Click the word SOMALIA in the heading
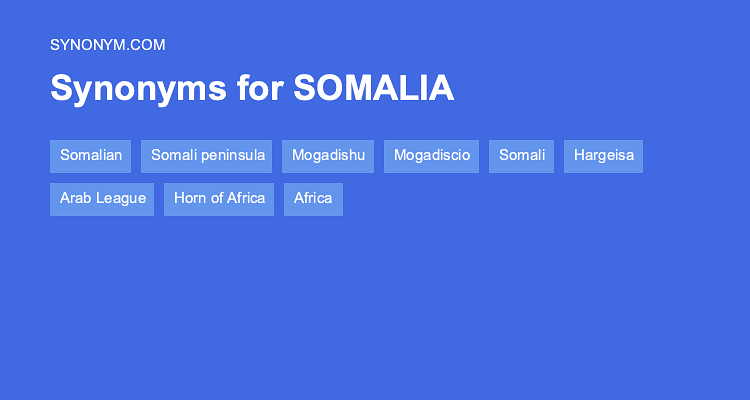The image size is (750, 400). coord(374,89)
